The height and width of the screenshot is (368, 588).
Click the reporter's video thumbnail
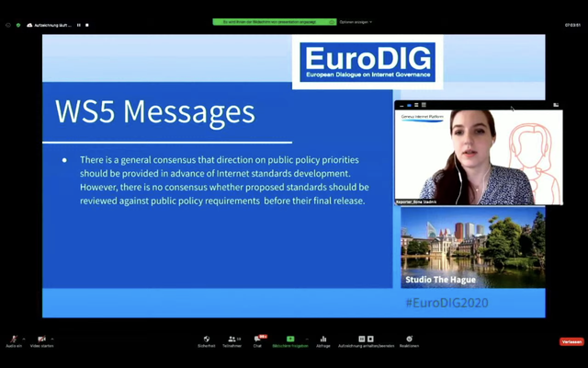click(479, 157)
